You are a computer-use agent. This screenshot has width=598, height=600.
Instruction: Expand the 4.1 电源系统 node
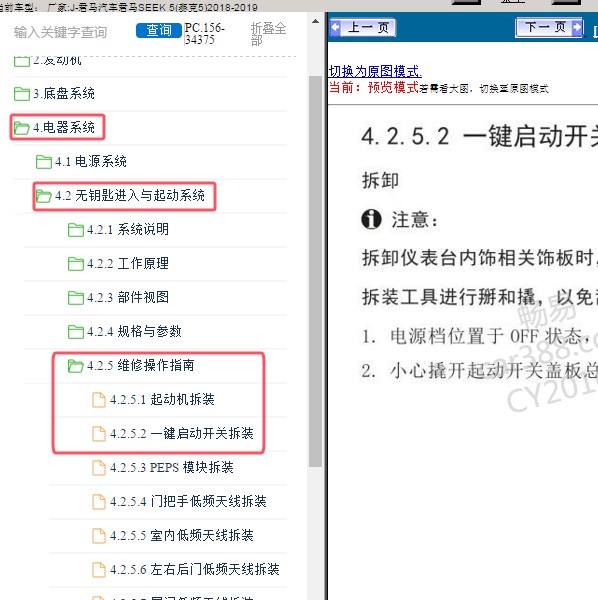91,161
